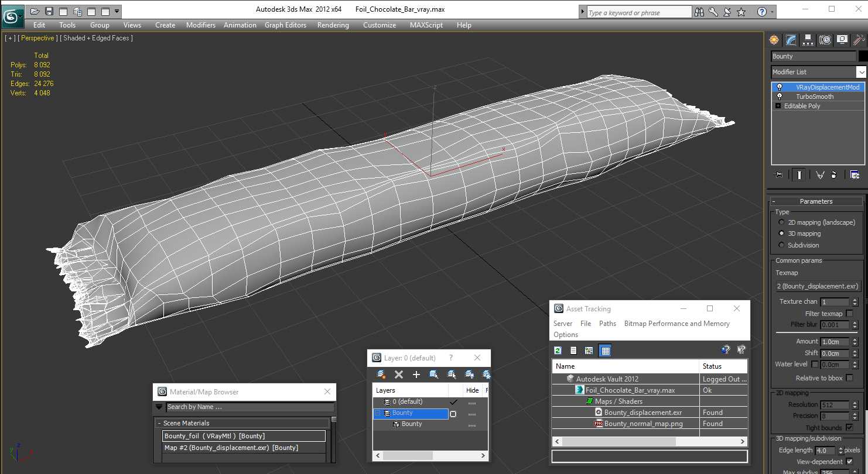Open the Paths menu in Asset Tracking
868x474 pixels.
pyautogui.click(x=607, y=324)
